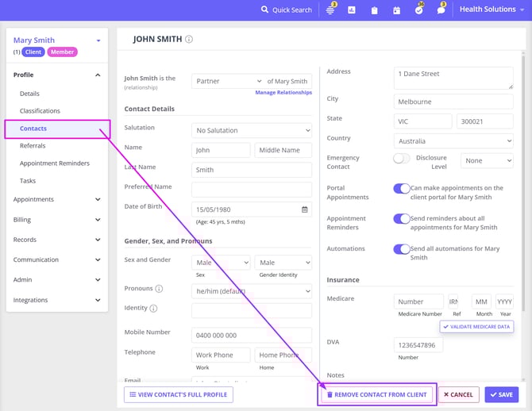Select Referrals in the Profile menu
Viewport: 532px width, 411px height.
pos(33,146)
